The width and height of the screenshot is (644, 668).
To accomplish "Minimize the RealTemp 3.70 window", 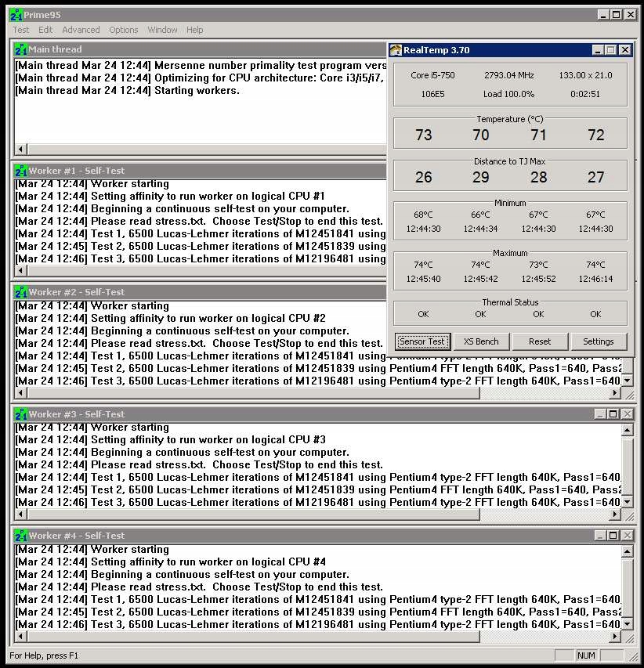I will click(598, 50).
